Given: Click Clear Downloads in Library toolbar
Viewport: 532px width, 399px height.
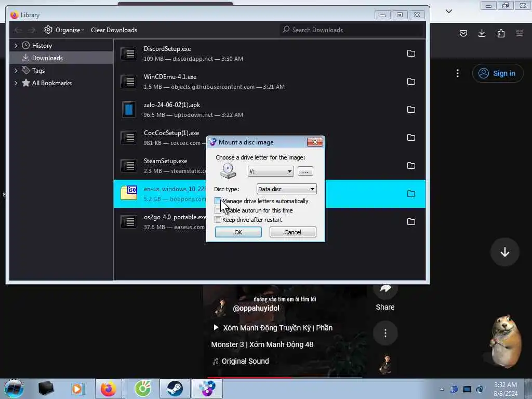Looking at the screenshot, I should 114,30.
